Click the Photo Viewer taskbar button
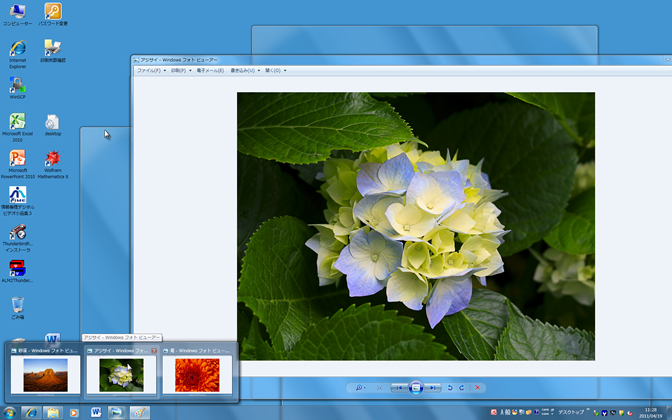This screenshot has height=420, width=672. click(116, 413)
